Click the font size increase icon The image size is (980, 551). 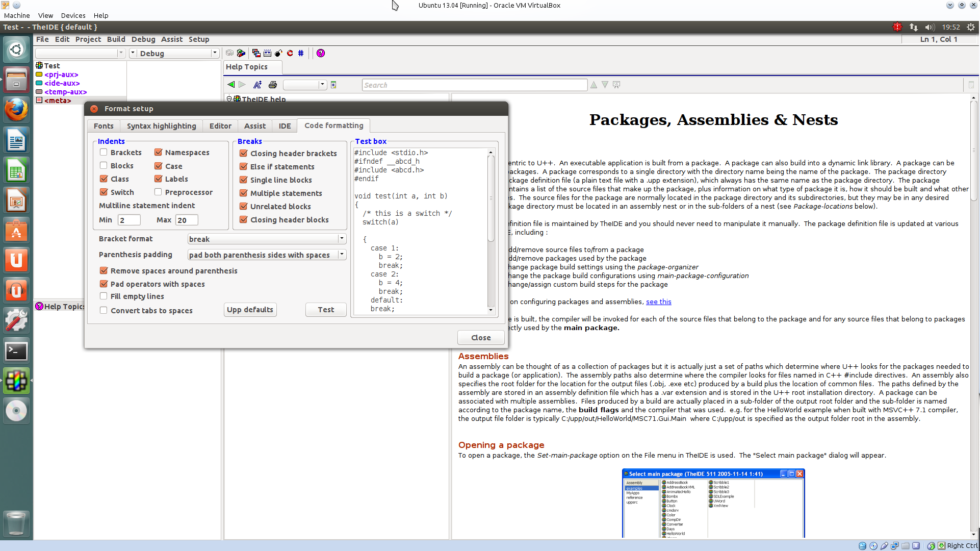(257, 85)
